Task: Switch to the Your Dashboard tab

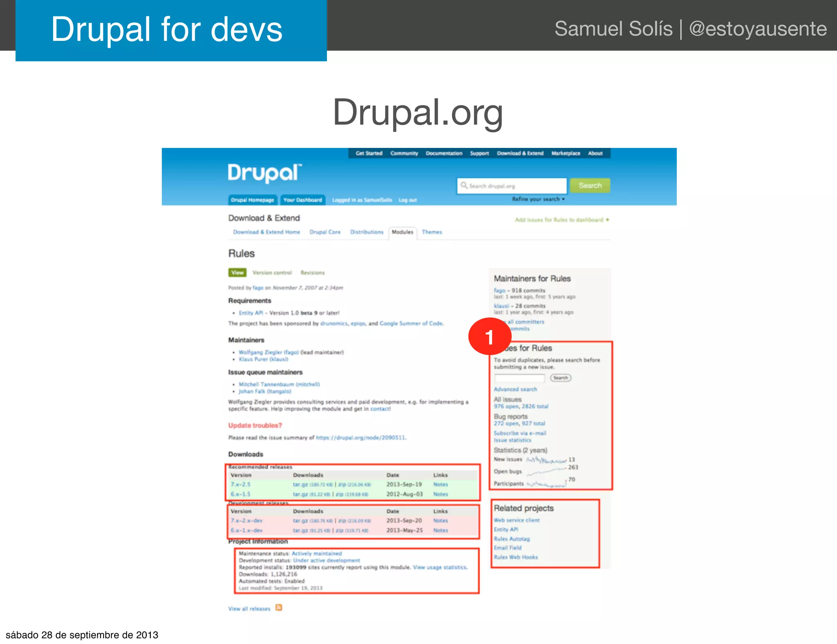Action: (303, 200)
